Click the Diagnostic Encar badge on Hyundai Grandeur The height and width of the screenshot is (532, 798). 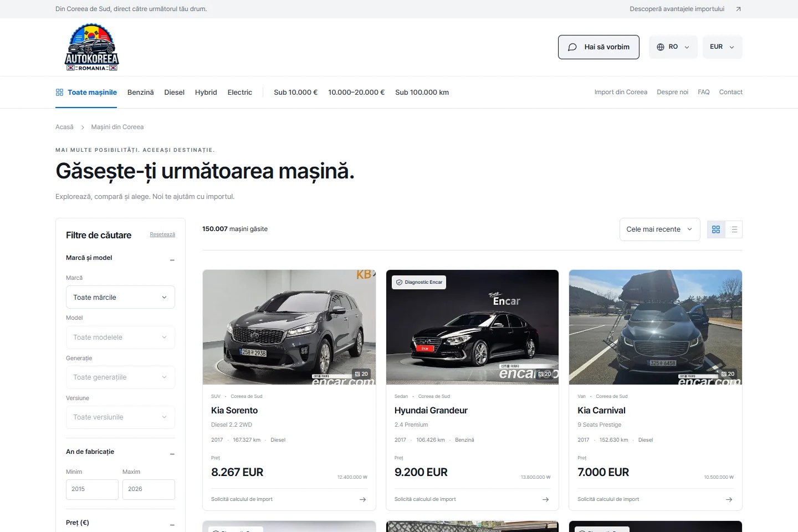(x=419, y=282)
